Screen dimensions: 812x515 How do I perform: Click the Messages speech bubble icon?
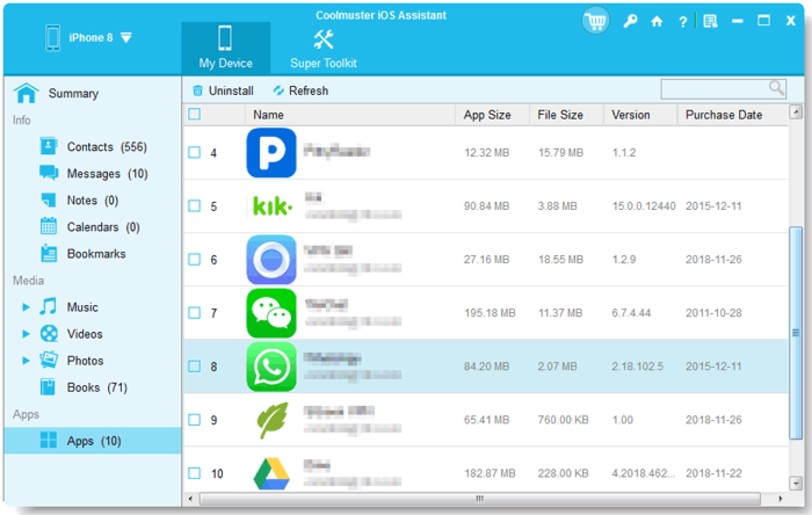[49, 173]
